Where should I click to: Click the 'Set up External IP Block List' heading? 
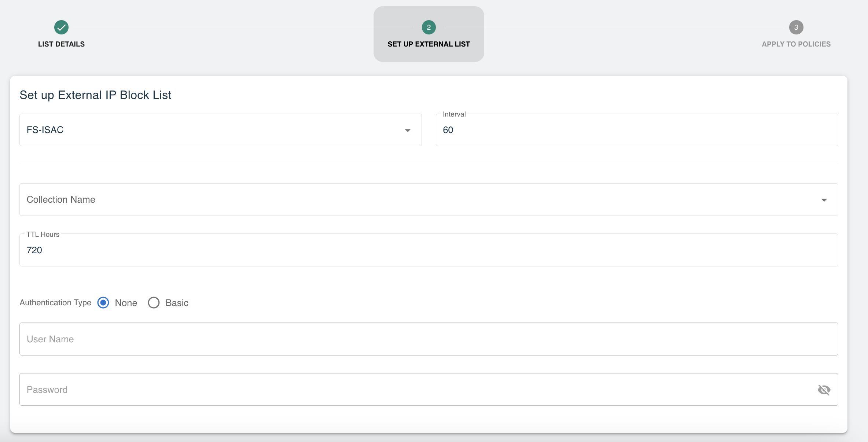pyautogui.click(x=95, y=95)
